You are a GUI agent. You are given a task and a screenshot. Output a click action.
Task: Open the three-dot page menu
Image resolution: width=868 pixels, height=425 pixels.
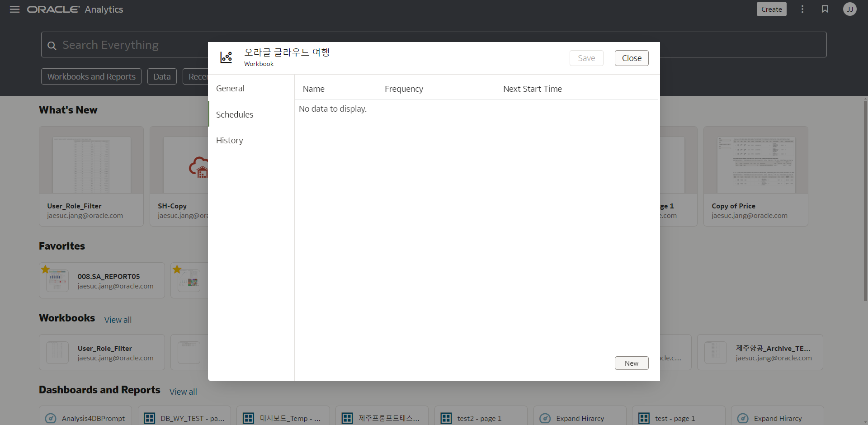tap(802, 9)
